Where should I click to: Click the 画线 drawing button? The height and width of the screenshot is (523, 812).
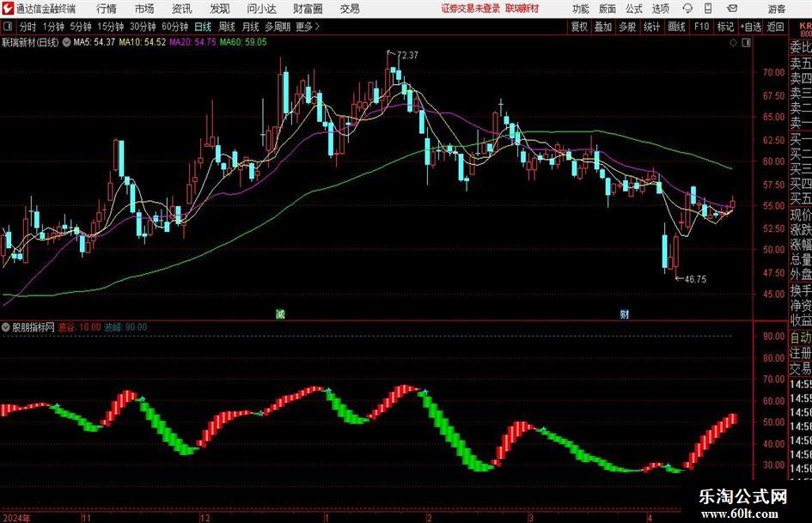click(x=676, y=27)
